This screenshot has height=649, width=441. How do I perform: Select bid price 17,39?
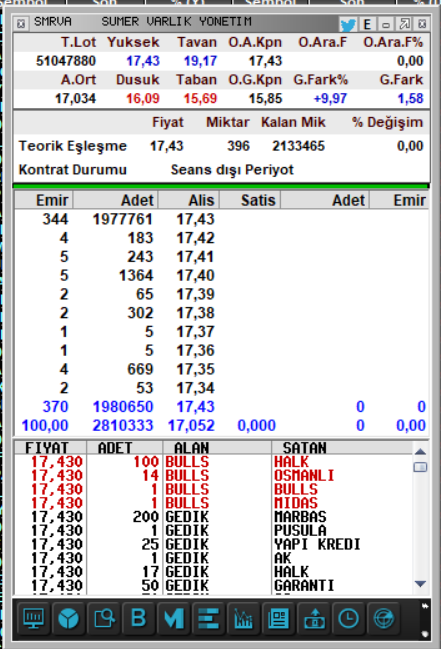coord(195,294)
